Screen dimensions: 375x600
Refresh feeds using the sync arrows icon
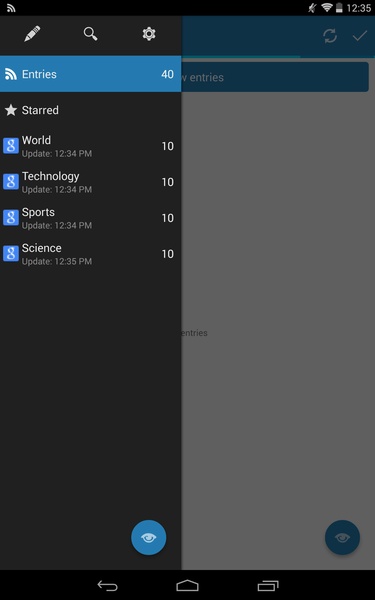[330, 36]
